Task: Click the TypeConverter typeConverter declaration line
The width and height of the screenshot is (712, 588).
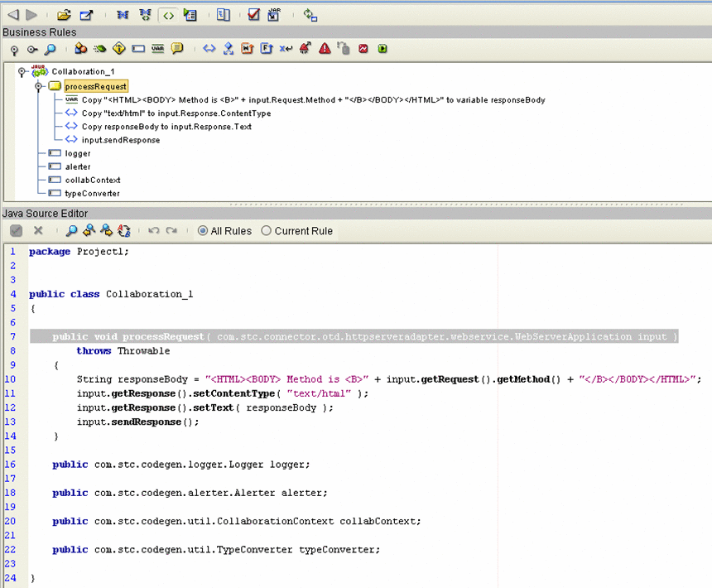Action: click(x=216, y=550)
